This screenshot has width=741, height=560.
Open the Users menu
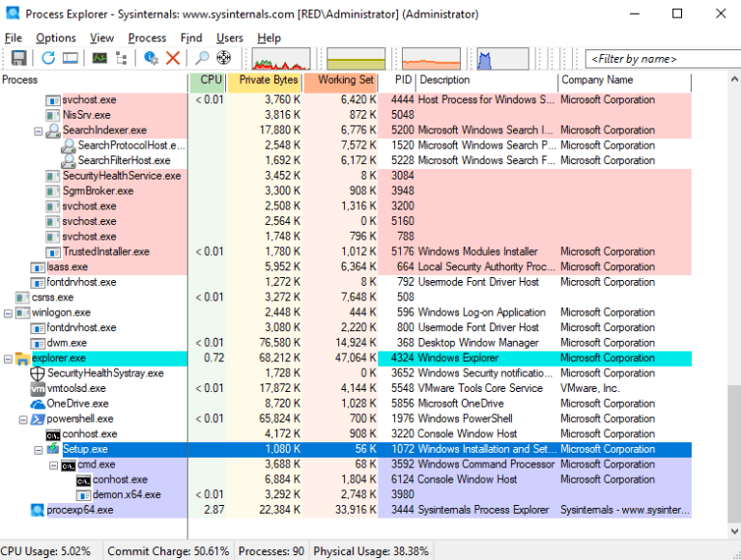pyautogui.click(x=230, y=38)
